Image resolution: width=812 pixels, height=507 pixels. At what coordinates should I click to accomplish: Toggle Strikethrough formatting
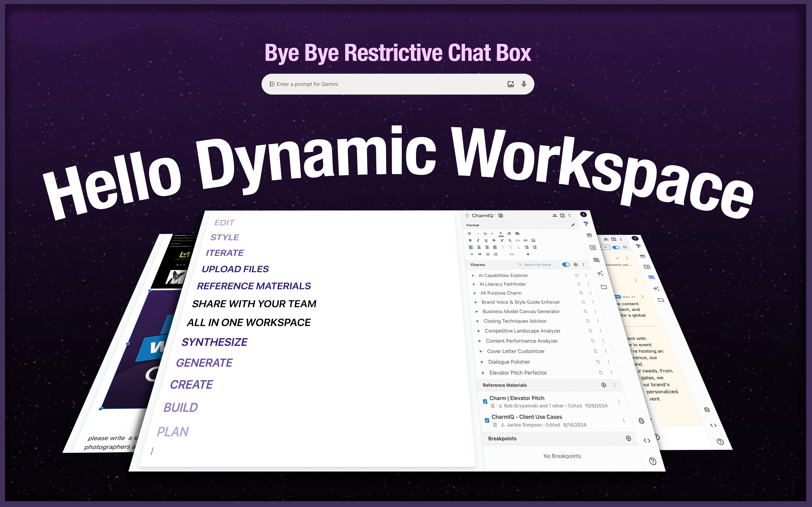coord(494,240)
